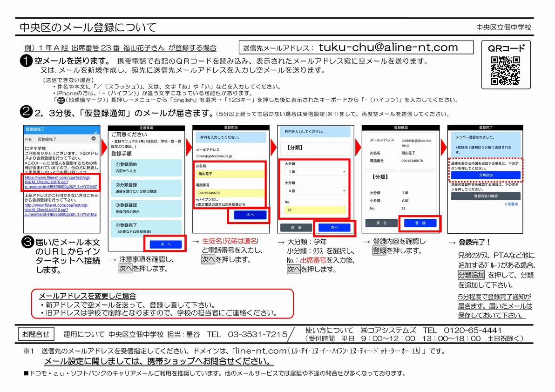Open the https:// registration link in the email
Viewport: 555px width, 392px height.
tap(61, 182)
